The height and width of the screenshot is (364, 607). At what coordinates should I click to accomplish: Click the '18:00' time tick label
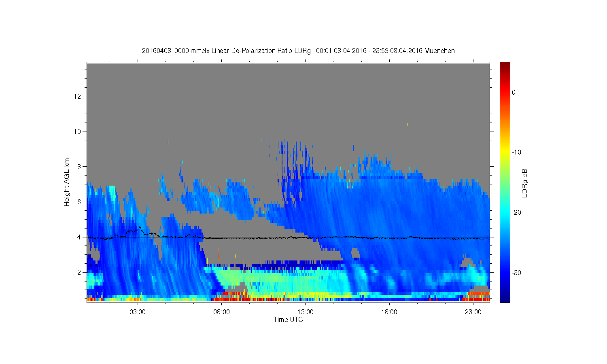coord(389,312)
